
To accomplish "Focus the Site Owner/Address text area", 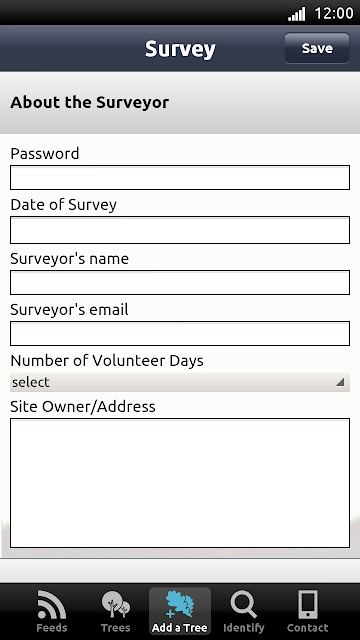I will click(x=180, y=483).
